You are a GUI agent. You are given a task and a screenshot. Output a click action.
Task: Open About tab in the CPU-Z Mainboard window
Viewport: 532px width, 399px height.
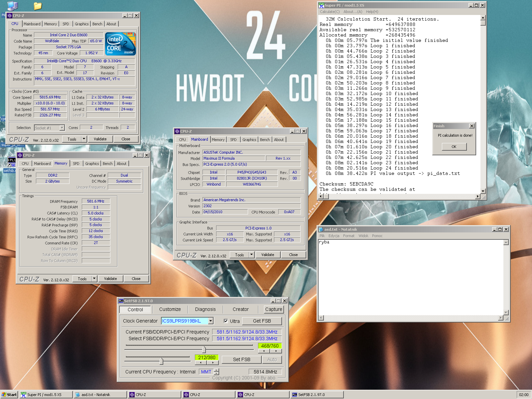(x=279, y=140)
